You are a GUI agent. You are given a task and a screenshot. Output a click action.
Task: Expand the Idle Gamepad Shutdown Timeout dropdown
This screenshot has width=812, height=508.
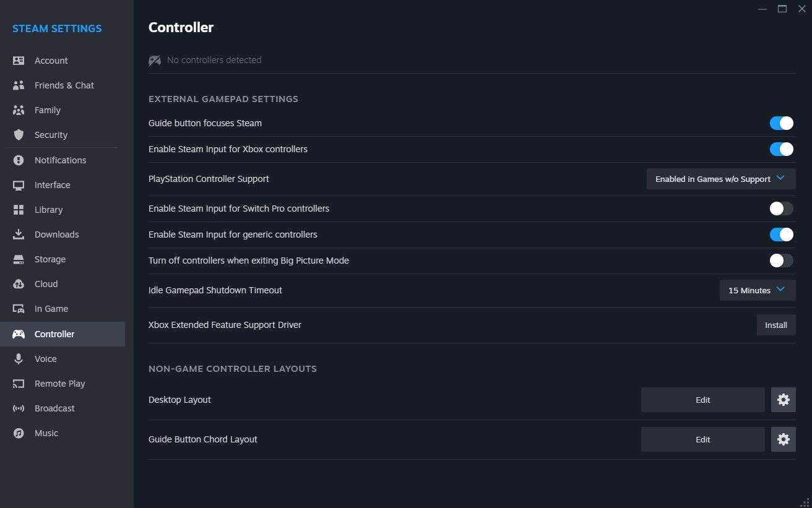(x=757, y=290)
